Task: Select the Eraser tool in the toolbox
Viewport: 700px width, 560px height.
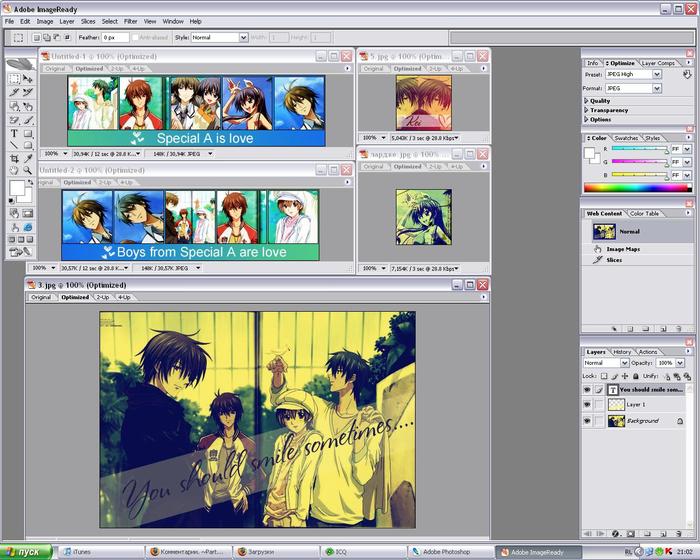Action: point(14,120)
